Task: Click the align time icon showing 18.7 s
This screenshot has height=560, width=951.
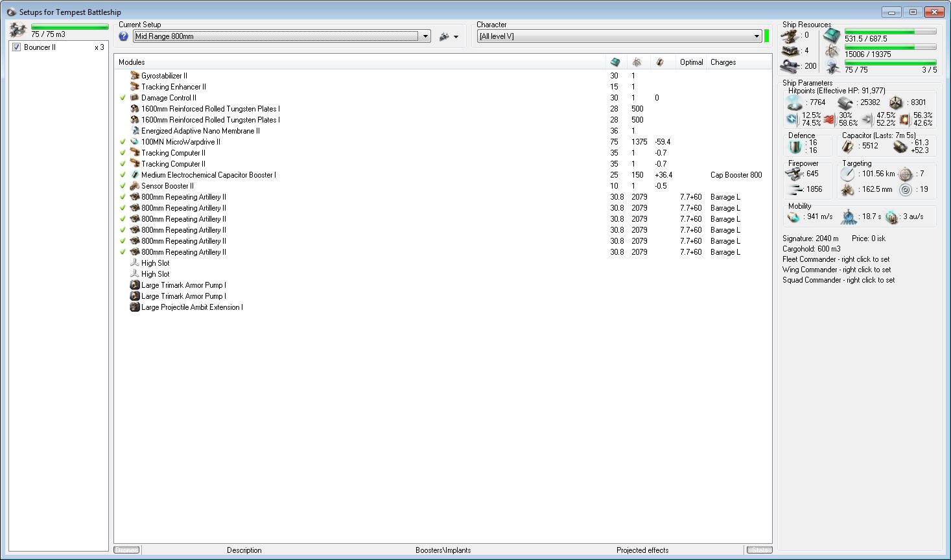Action: click(849, 216)
